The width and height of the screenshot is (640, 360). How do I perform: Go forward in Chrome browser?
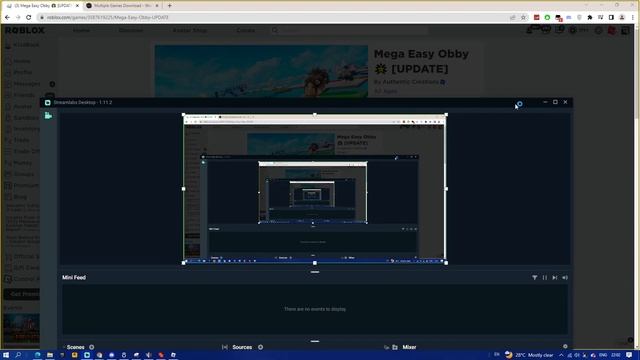18,18
